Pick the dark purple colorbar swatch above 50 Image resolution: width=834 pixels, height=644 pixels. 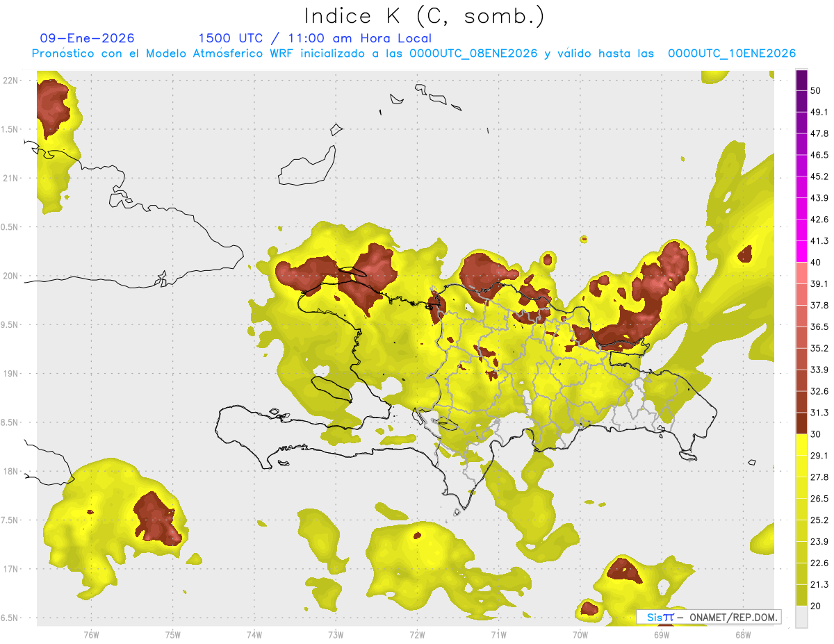pyautogui.click(x=801, y=81)
